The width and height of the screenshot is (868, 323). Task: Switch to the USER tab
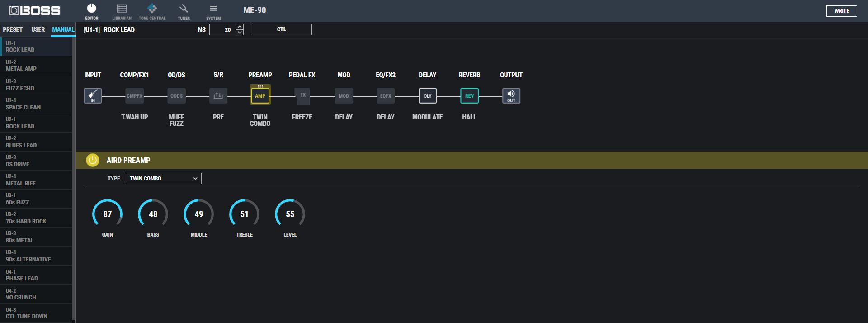38,29
